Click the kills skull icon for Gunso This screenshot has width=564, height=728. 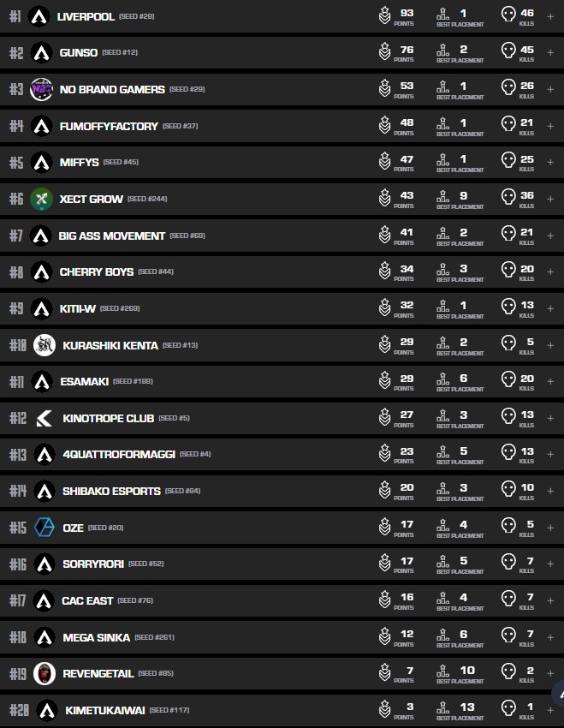point(508,52)
